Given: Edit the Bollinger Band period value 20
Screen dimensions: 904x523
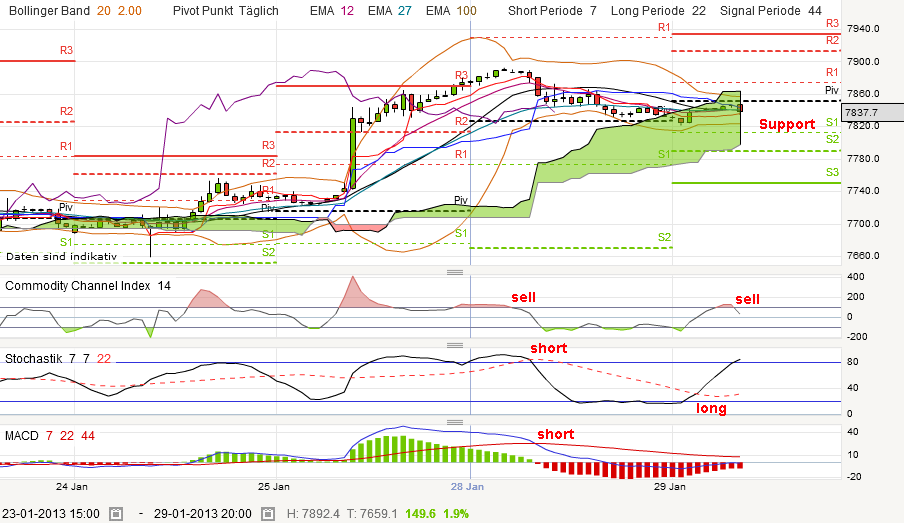Looking at the screenshot, I should click(104, 10).
